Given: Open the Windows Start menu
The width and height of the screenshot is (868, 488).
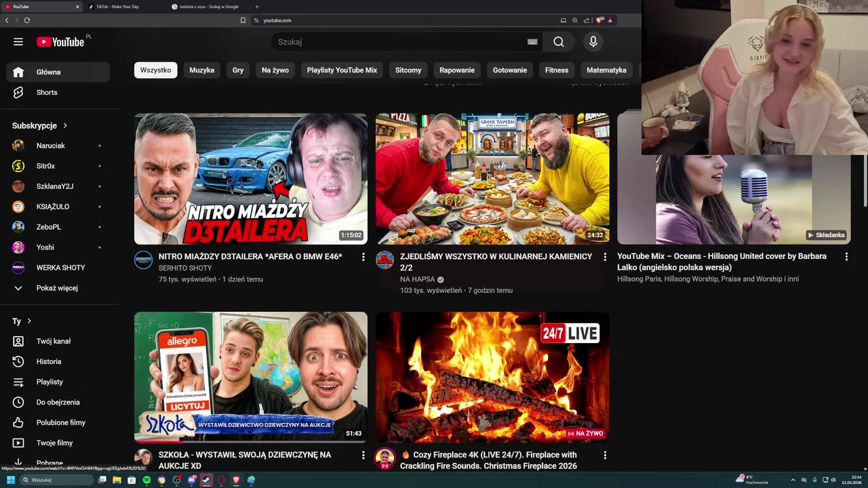Looking at the screenshot, I should 10,480.
